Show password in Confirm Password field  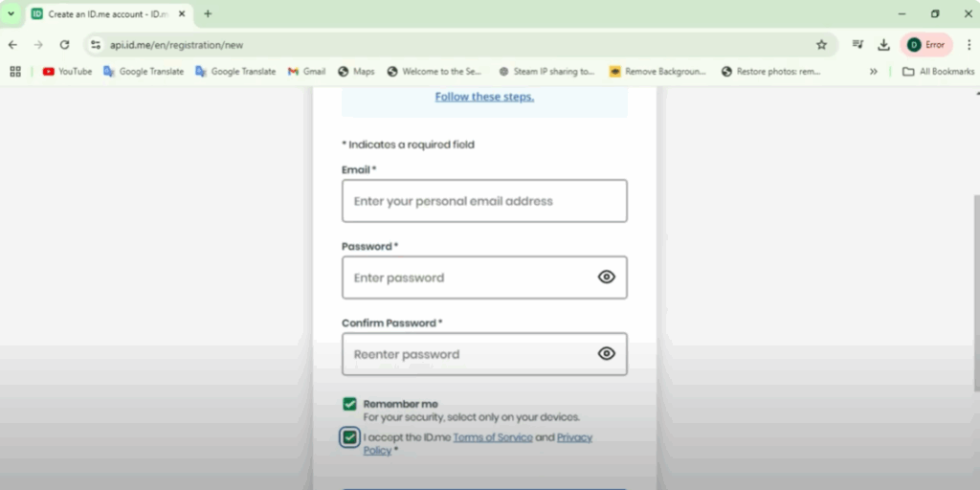pos(606,354)
